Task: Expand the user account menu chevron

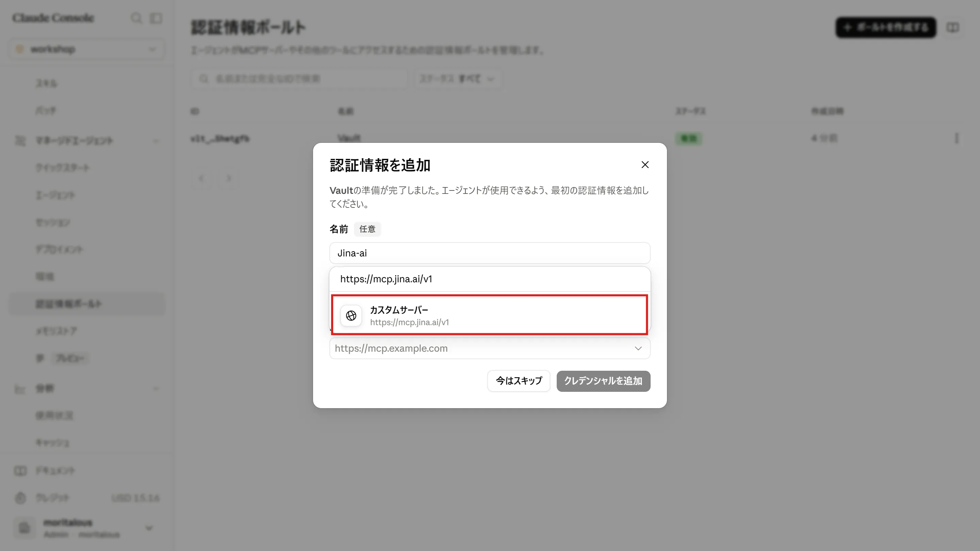Action: pos(149,528)
